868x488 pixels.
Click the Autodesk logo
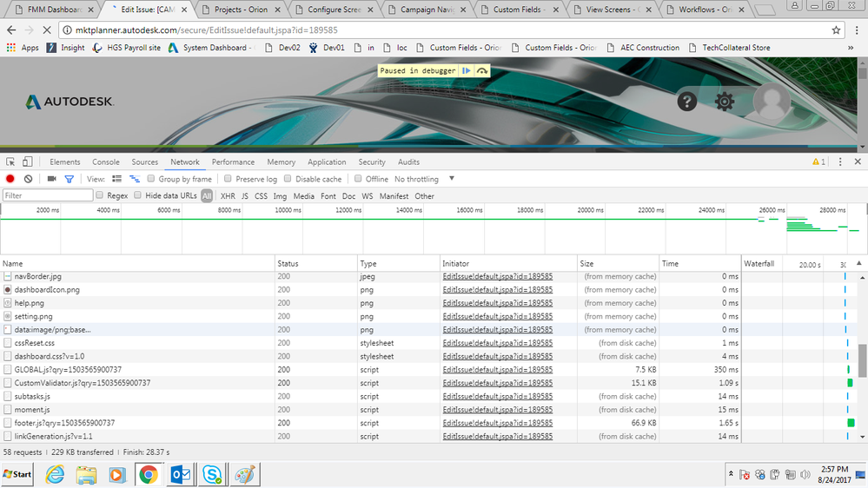coord(70,102)
